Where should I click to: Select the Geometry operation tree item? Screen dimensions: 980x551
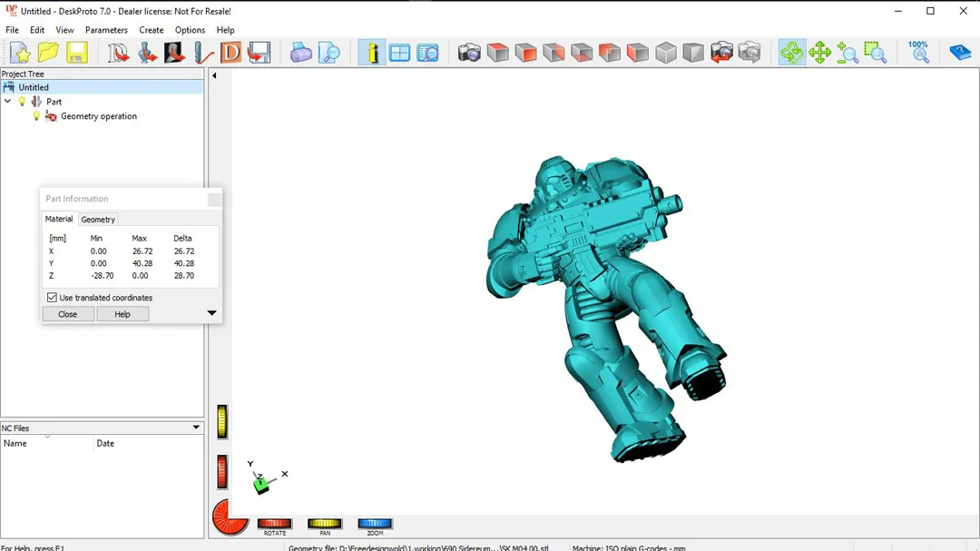tap(99, 116)
